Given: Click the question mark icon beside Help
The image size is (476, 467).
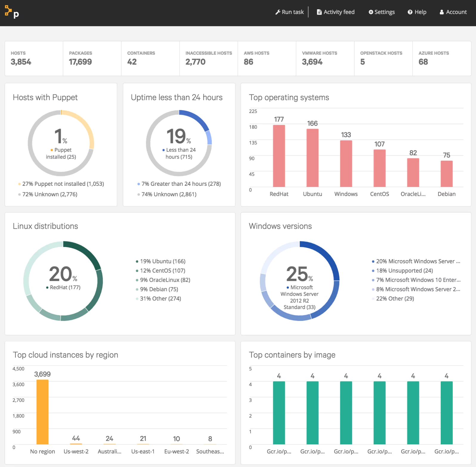Looking at the screenshot, I should point(410,12).
